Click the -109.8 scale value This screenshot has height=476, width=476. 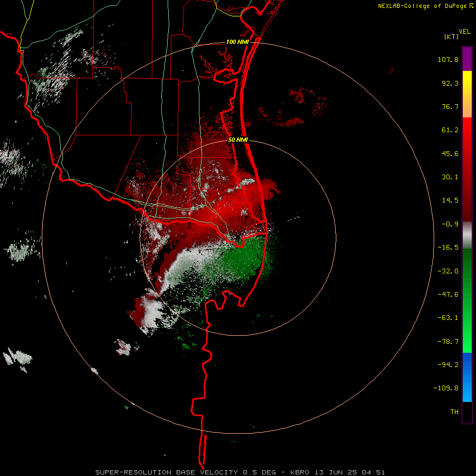tap(446, 388)
